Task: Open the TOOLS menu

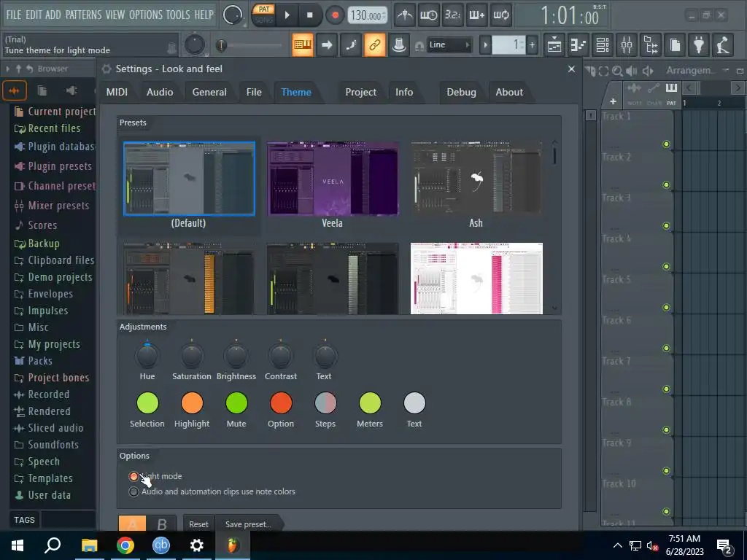Action: [x=178, y=15]
